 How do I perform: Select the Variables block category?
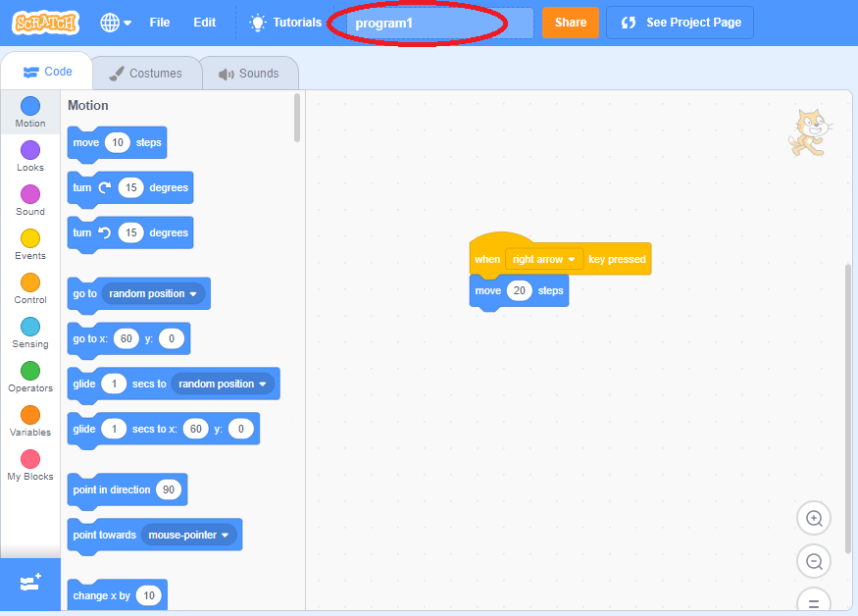30,421
